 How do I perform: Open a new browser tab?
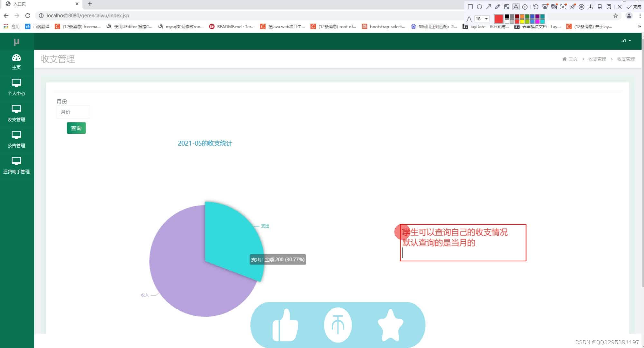(x=90, y=4)
